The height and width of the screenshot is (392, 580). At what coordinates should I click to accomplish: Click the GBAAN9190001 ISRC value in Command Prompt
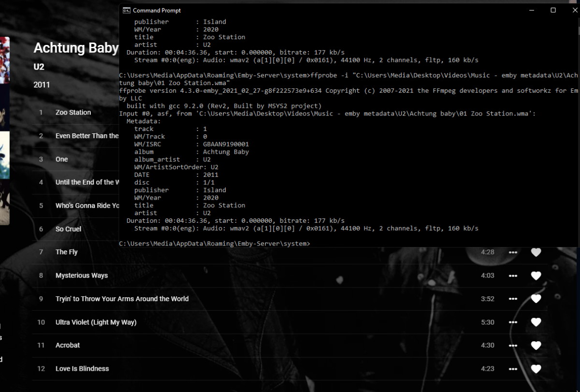(x=226, y=144)
